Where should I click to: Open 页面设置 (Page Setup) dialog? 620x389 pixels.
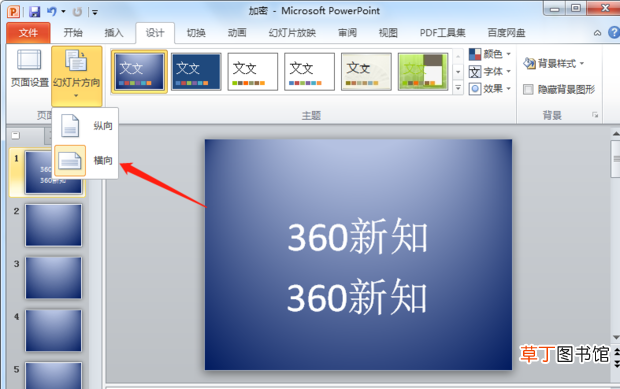click(x=29, y=68)
